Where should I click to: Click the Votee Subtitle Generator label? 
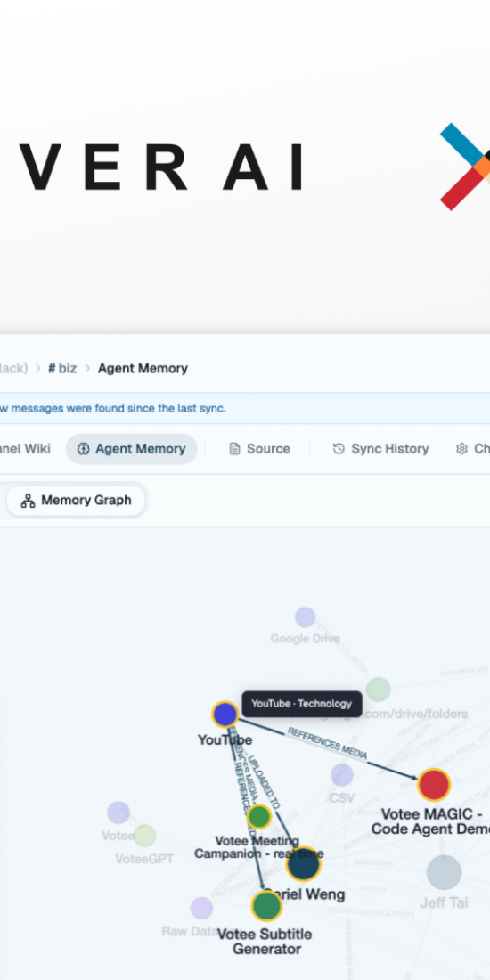click(265, 942)
